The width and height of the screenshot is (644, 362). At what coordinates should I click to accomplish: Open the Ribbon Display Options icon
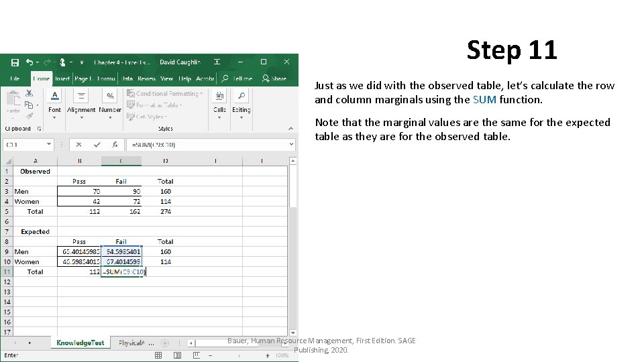coord(217,62)
